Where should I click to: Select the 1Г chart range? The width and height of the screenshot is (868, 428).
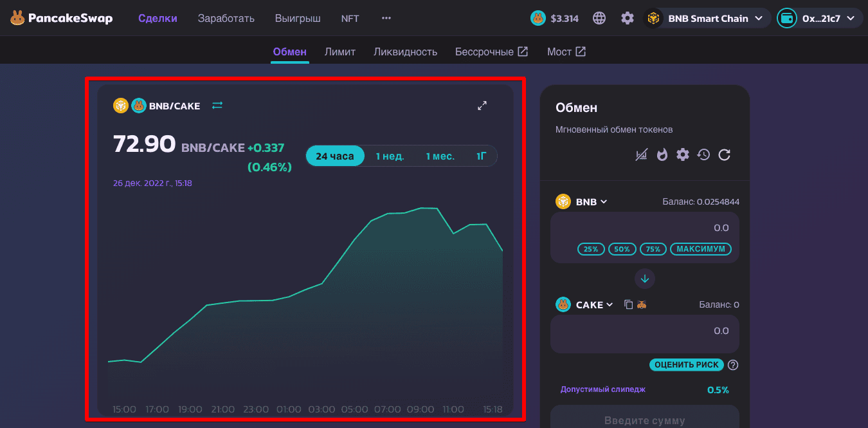click(x=482, y=156)
